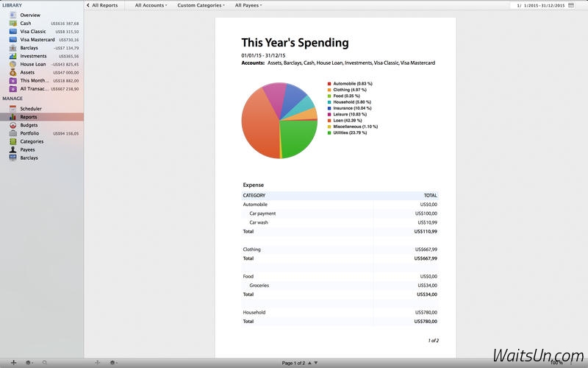Go to the Budgets section
The height and width of the screenshot is (368, 588).
pyautogui.click(x=29, y=125)
